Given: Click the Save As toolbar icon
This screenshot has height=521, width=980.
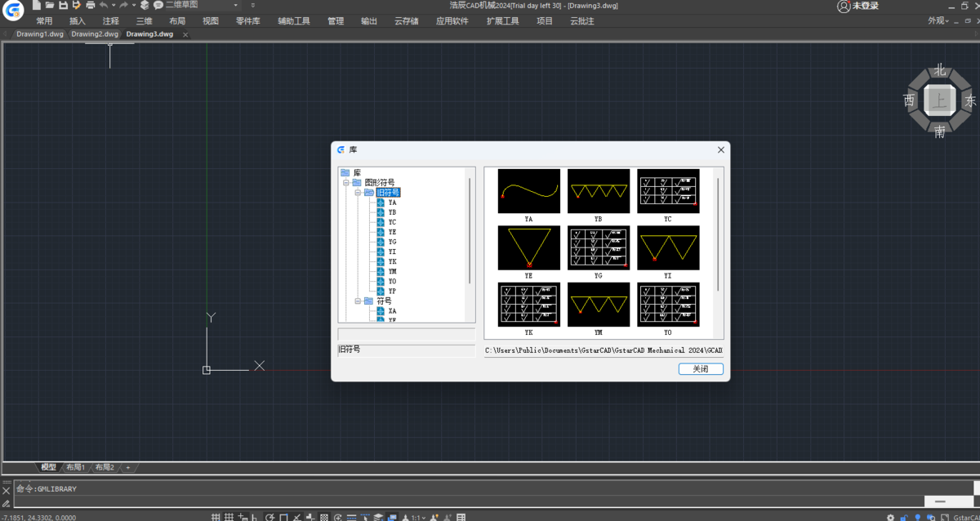Looking at the screenshot, I should click(x=76, y=5).
